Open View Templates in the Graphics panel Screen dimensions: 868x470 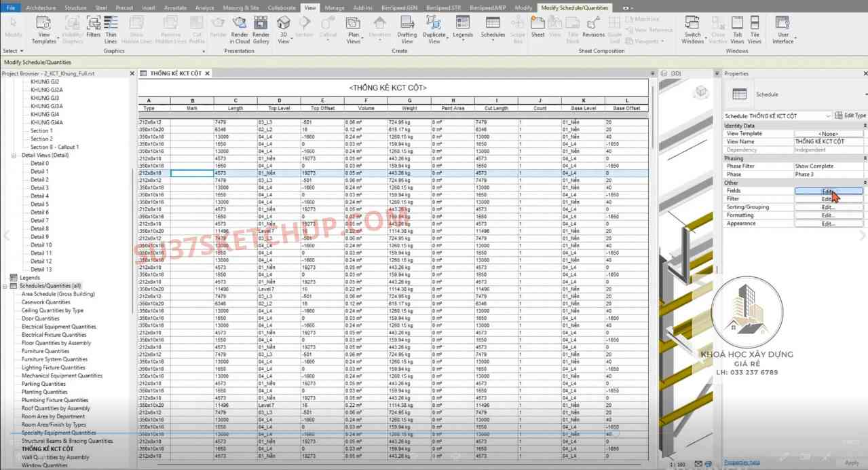coord(43,29)
